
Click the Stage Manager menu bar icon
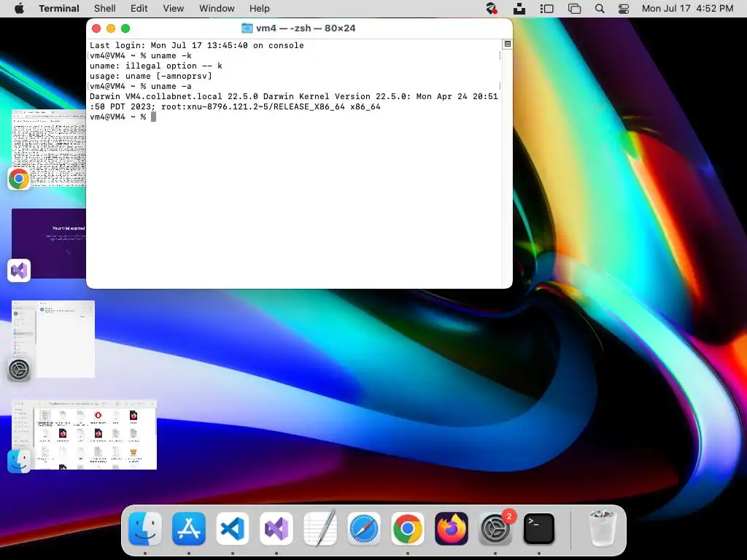[546, 9]
